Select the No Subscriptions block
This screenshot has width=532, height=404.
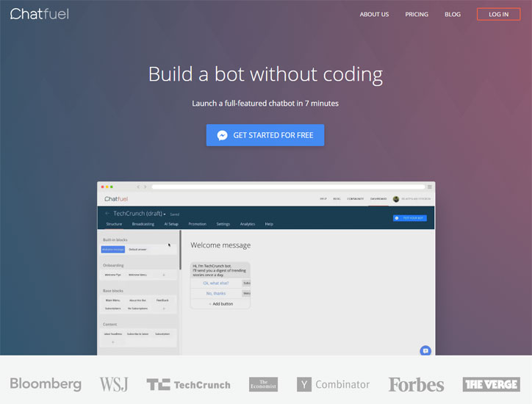137,309
